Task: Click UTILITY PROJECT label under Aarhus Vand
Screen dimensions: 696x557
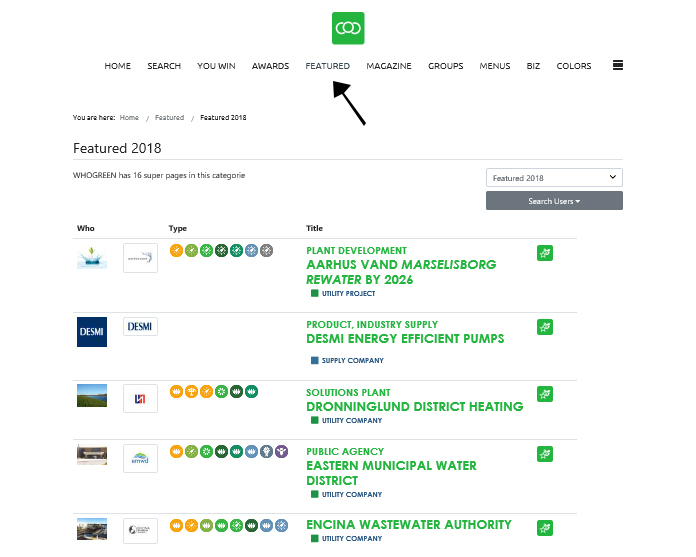Action: (348, 293)
